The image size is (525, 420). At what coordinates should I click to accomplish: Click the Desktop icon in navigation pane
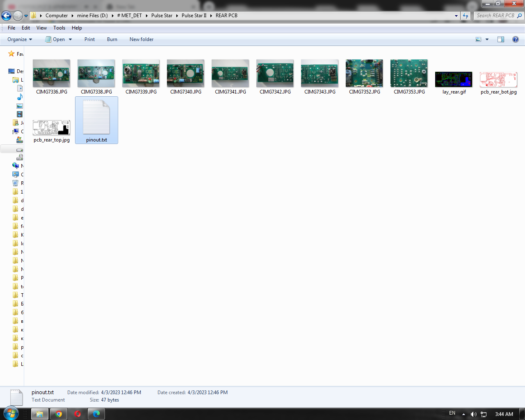(x=11, y=71)
